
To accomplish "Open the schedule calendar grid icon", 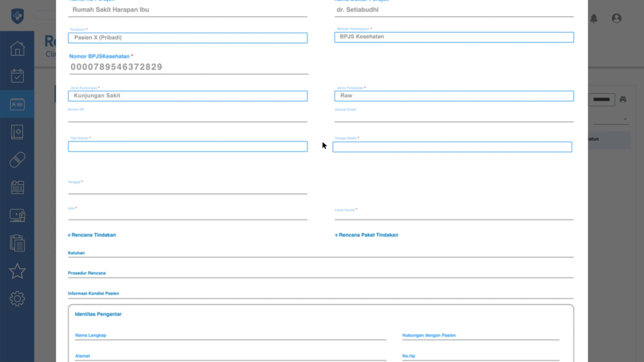I will pos(17,187).
